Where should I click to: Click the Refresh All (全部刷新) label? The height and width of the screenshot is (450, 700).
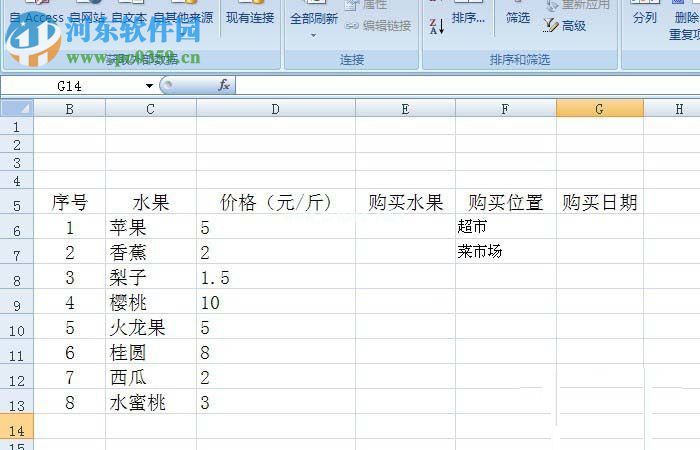pyautogui.click(x=314, y=19)
